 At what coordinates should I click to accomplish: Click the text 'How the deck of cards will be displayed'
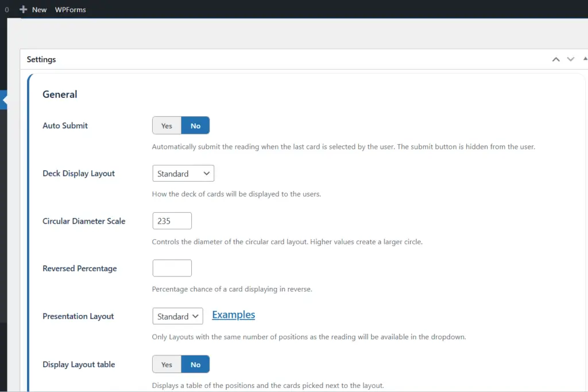237,194
